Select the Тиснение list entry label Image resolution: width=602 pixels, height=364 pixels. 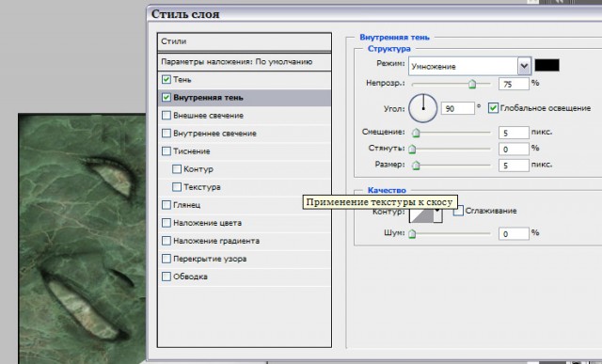click(x=192, y=151)
